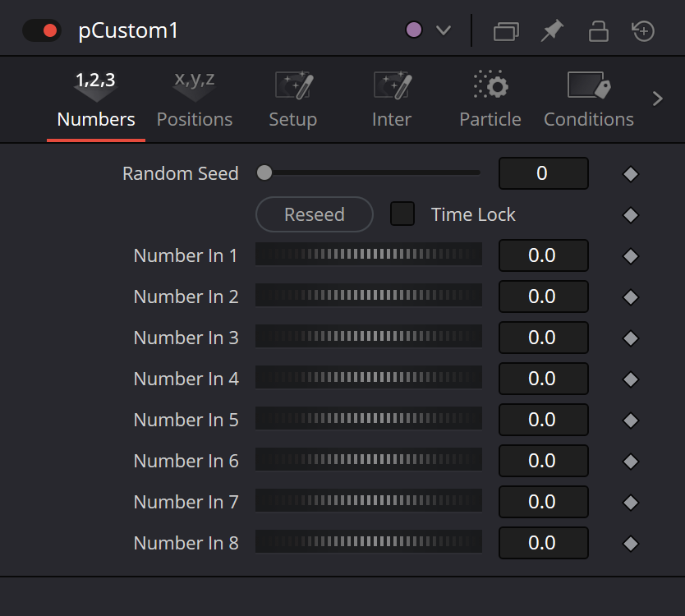Click the Number In 1 slider bar
Image resolution: width=685 pixels, height=616 pixels.
369,255
